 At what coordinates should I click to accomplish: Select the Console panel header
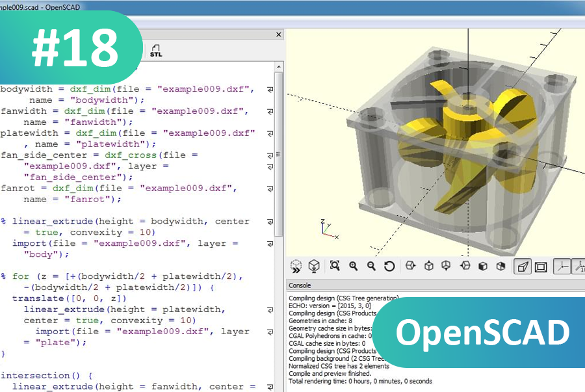click(301, 285)
